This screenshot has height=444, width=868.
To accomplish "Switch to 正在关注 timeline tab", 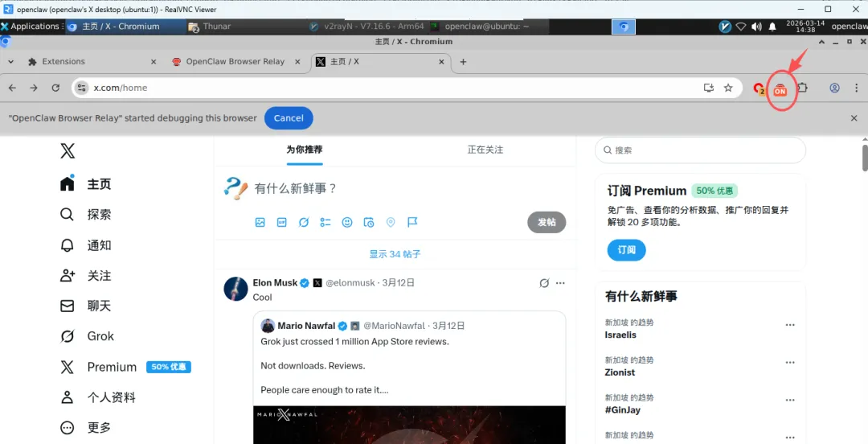I will pos(485,150).
